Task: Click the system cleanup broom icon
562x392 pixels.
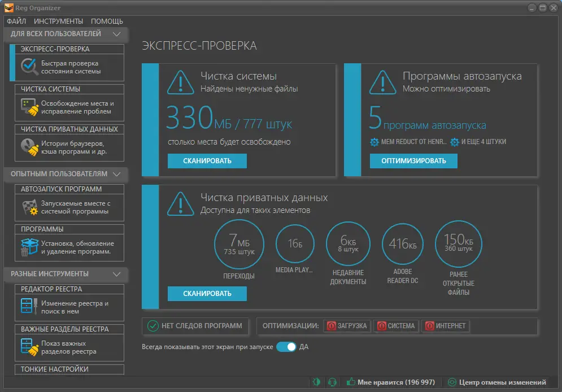Action: [30, 107]
